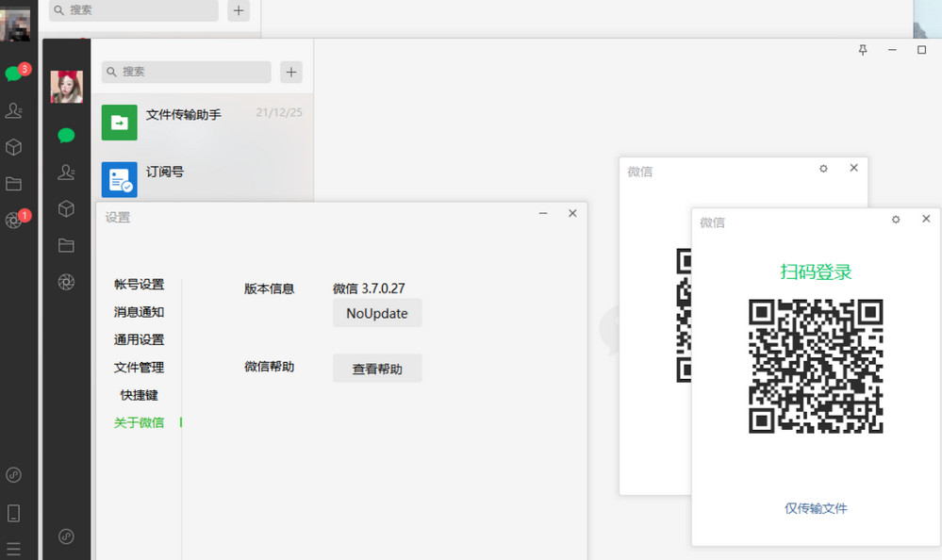Select green Chats icon in front window
Viewport: 942px width, 560px height.
[66, 135]
